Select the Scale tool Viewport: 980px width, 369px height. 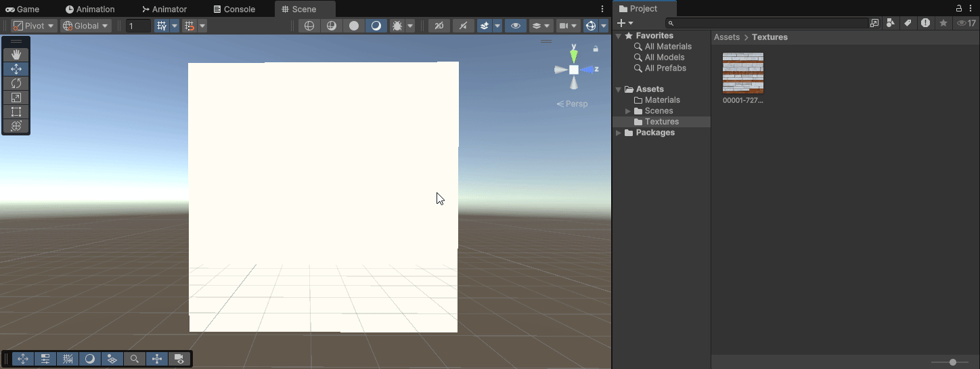(x=16, y=97)
